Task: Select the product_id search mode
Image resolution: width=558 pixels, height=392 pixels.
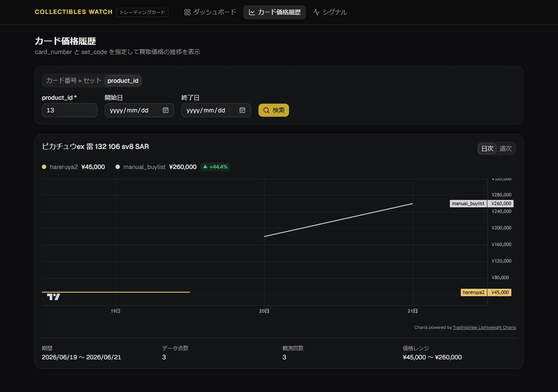Action: (123, 81)
